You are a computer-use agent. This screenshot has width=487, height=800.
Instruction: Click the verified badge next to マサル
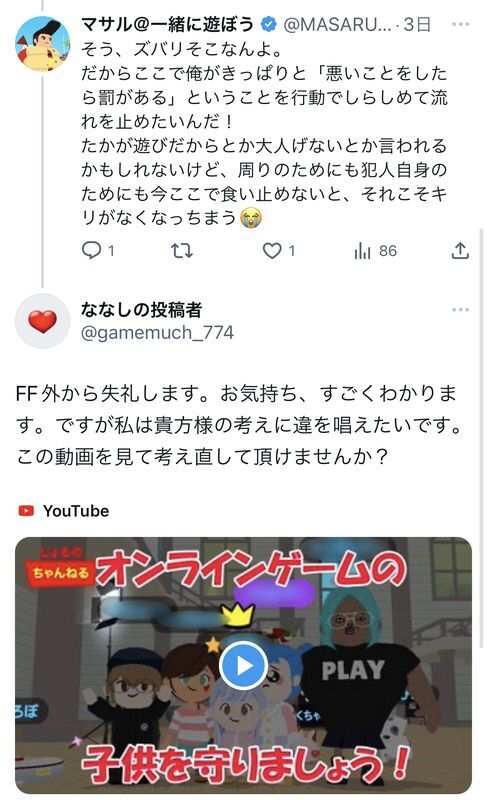pyautogui.click(x=269, y=24)
